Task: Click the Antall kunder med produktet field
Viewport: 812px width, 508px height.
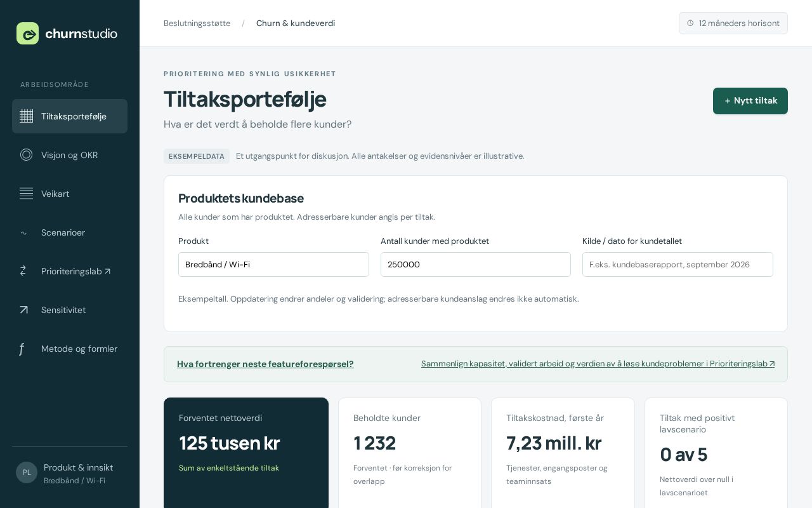Action: coord(476,265)
